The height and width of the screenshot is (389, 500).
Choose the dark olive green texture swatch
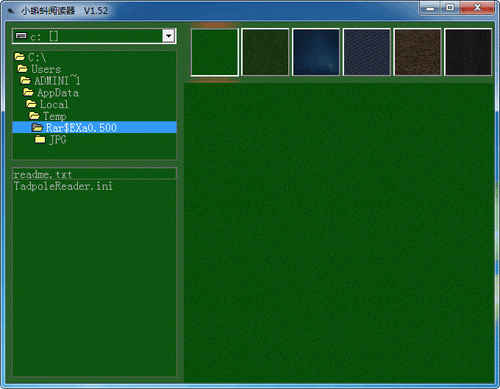pos(265,52)
